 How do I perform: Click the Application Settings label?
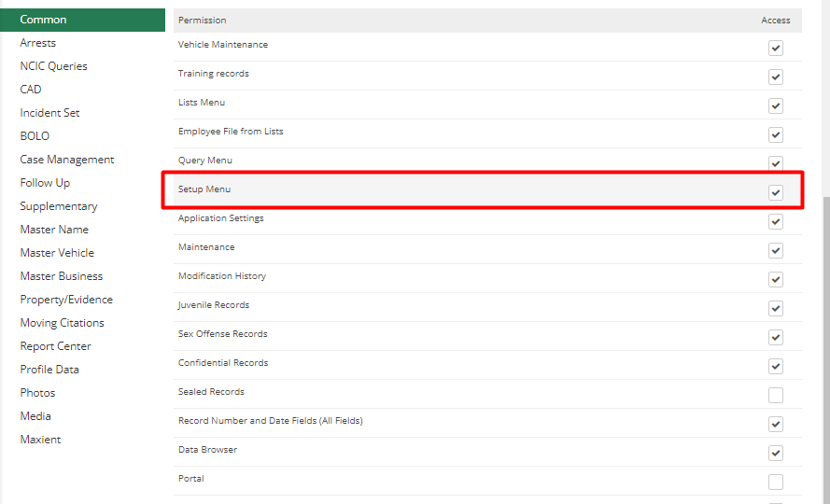pos(220,218)
